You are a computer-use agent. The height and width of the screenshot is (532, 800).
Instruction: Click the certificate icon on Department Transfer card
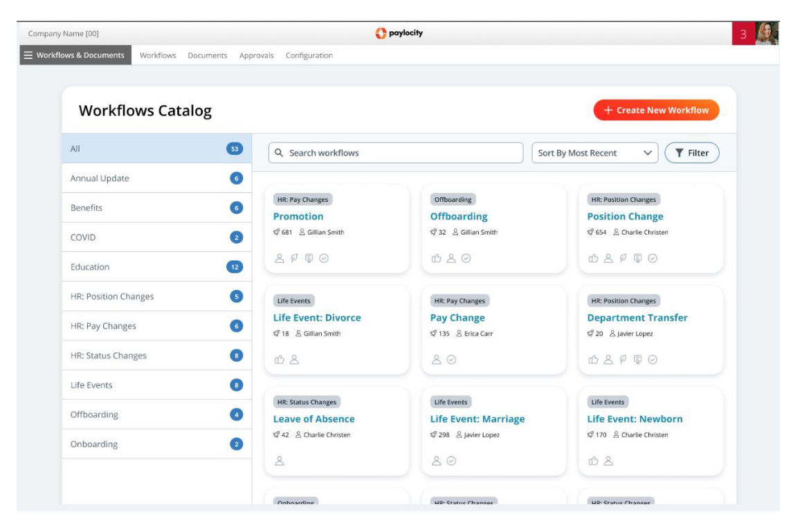637,359
